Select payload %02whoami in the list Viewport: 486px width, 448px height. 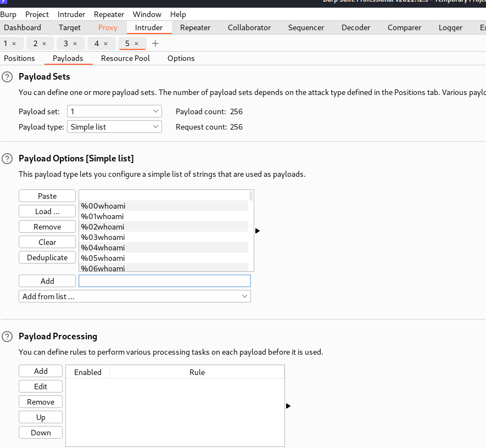click(164, 227)
